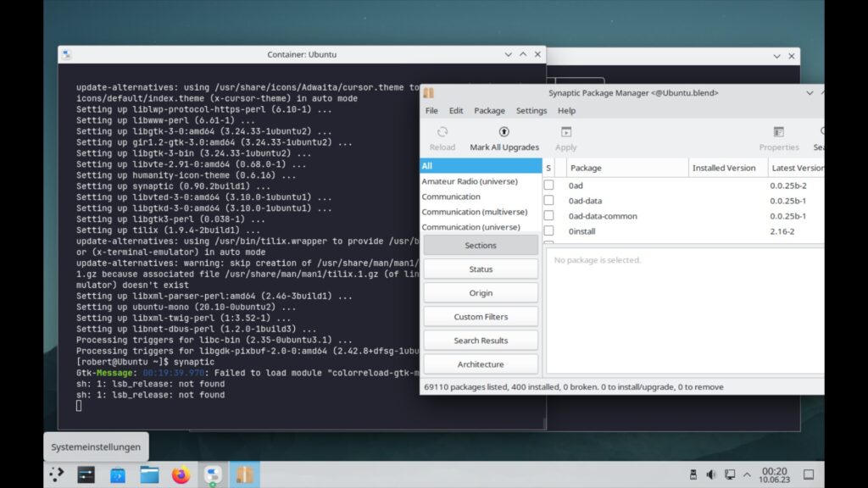Close the background window behind the terminal
The image size is (868, 488).
792,57
